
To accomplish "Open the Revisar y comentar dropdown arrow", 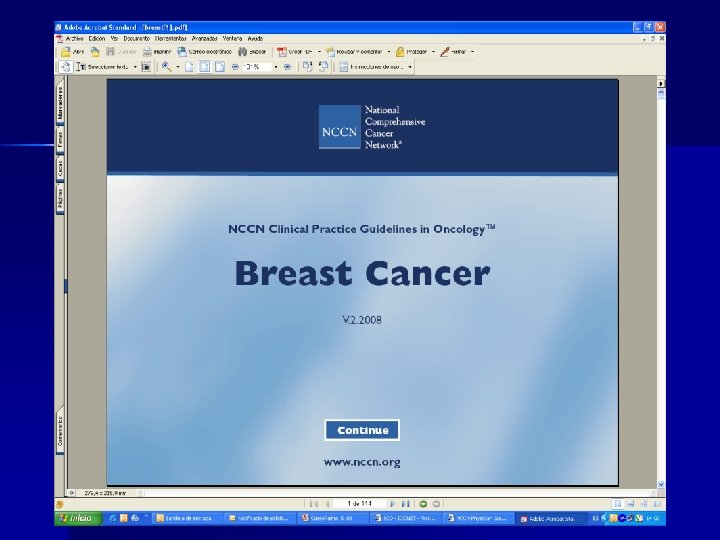I will click(389, 52).
